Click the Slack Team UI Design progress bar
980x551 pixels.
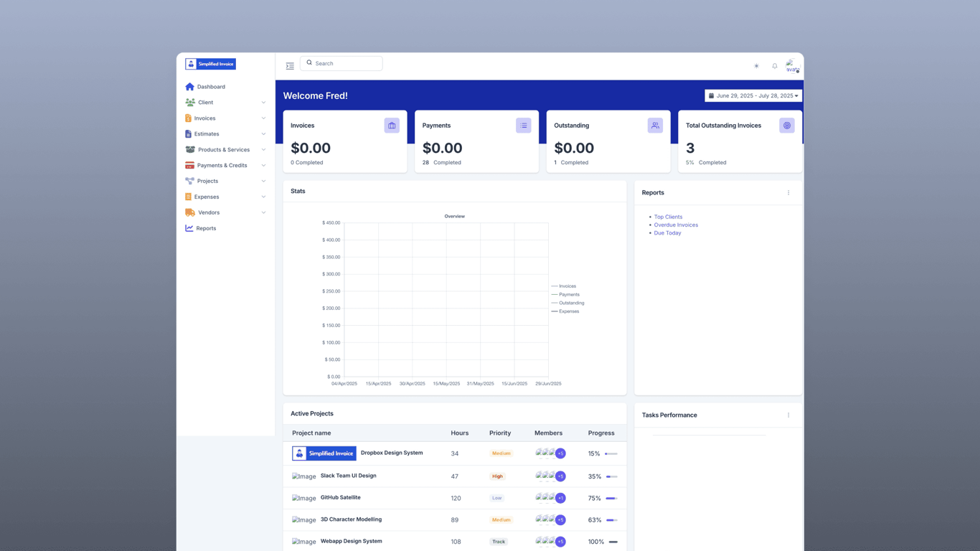tap(611, 476)
